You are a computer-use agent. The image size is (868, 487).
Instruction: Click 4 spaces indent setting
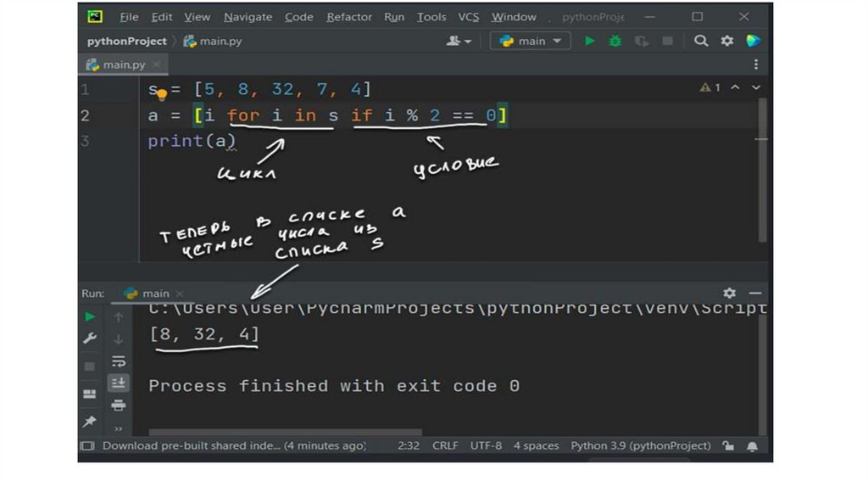(x=536, y=446)
